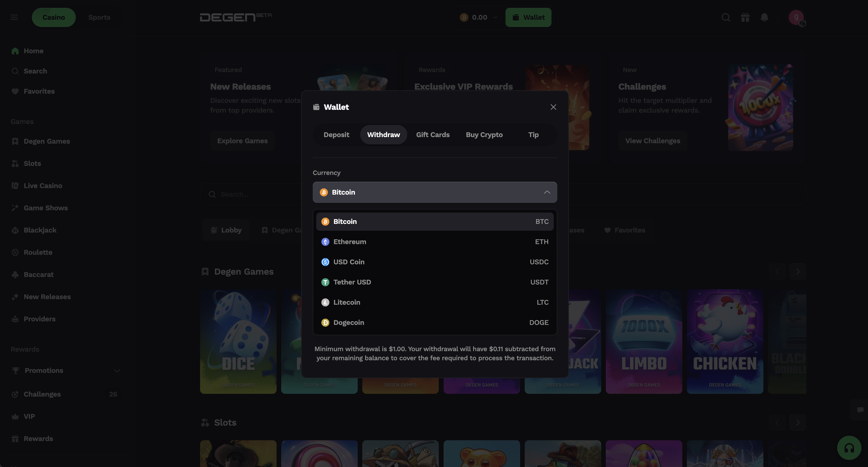Switch to Casino mode

click(54, 17)
